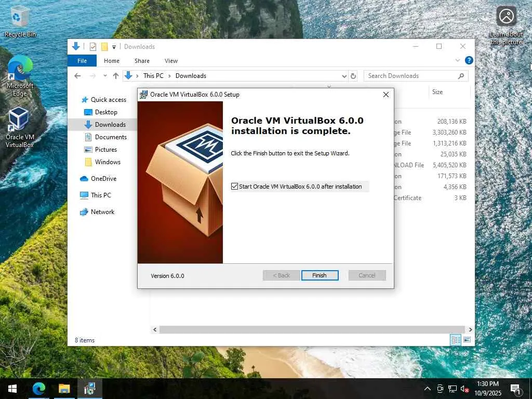Click This PC in address breadcrumb
Image resolution: width=532 pixels, height=399 pixels.
pos(153,76)
